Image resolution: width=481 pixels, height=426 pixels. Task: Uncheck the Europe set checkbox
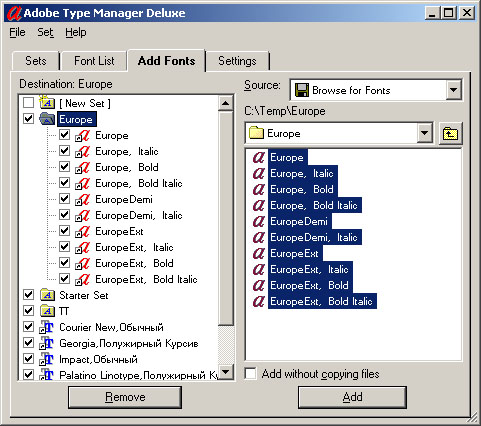(x=29, y=119)
